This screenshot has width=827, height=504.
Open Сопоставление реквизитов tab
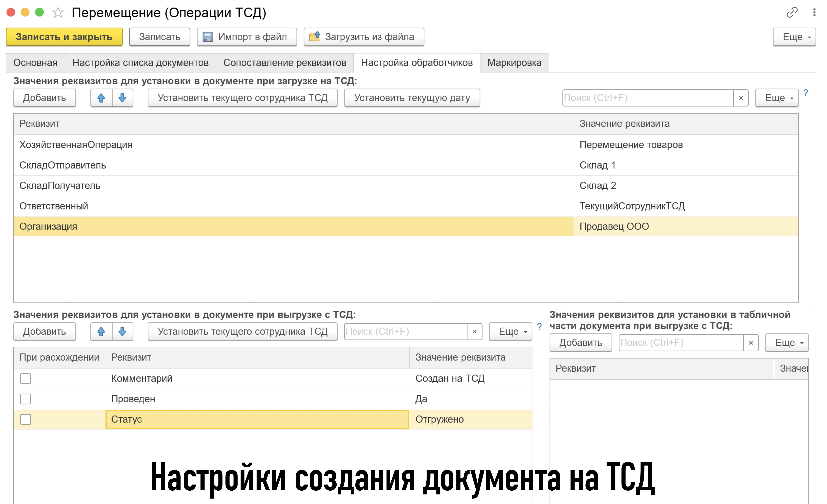[x=285, y=63]
